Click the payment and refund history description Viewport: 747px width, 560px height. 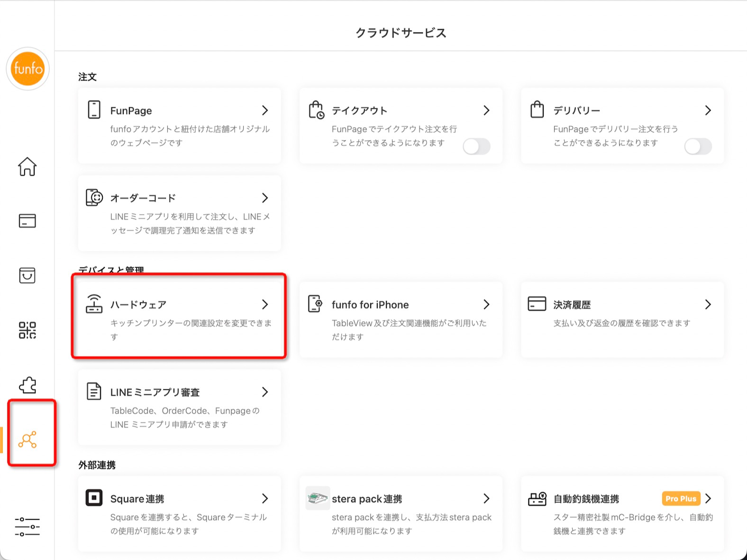pos(622,323)
